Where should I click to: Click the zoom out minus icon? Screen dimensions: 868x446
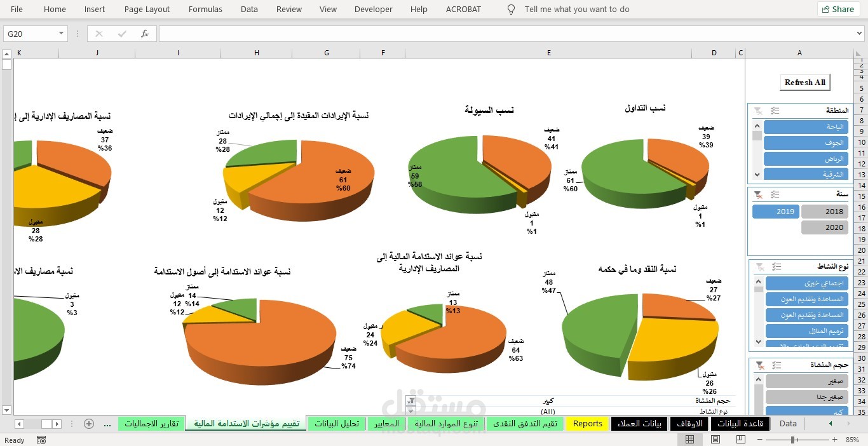click(759, 440)
